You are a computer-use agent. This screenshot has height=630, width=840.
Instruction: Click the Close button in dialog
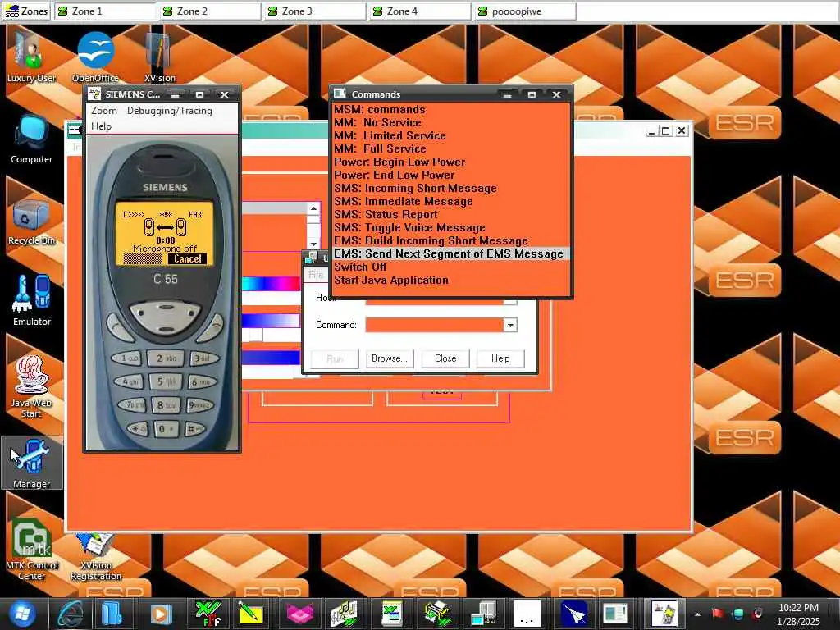point(445,358)
